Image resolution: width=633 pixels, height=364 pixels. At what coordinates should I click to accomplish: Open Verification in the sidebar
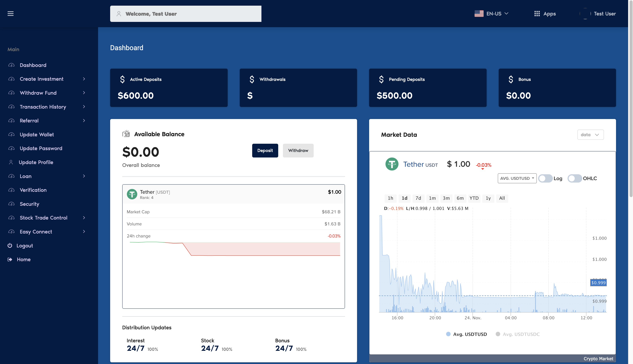pos(33,190)
